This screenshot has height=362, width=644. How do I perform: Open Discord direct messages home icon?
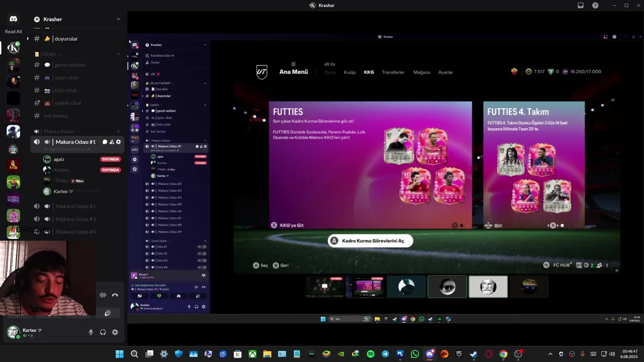pos(14,19)
